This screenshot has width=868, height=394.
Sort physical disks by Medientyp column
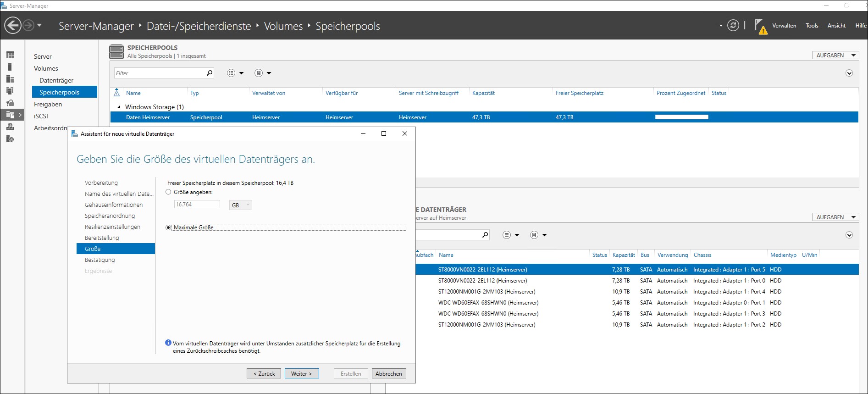click(x=783, y=255)
